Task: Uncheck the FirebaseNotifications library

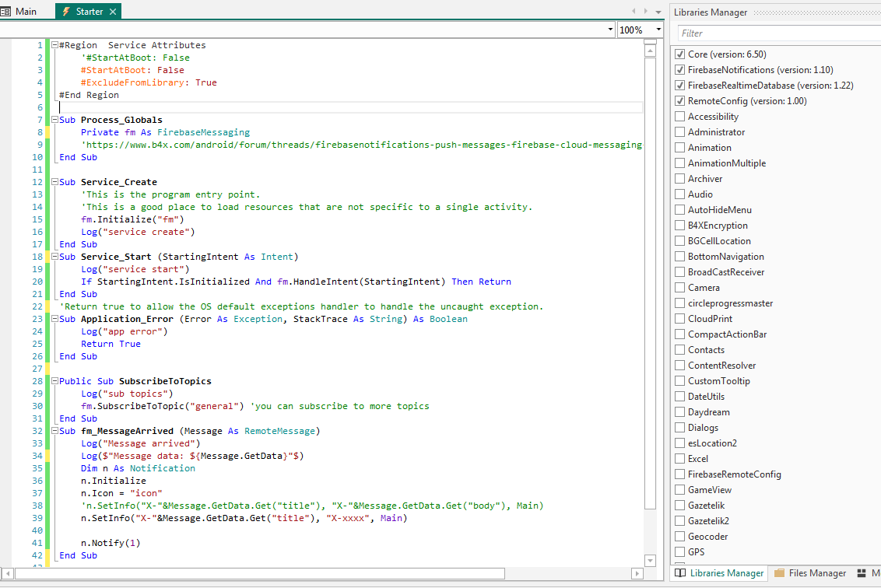Action: pos(679,70)
